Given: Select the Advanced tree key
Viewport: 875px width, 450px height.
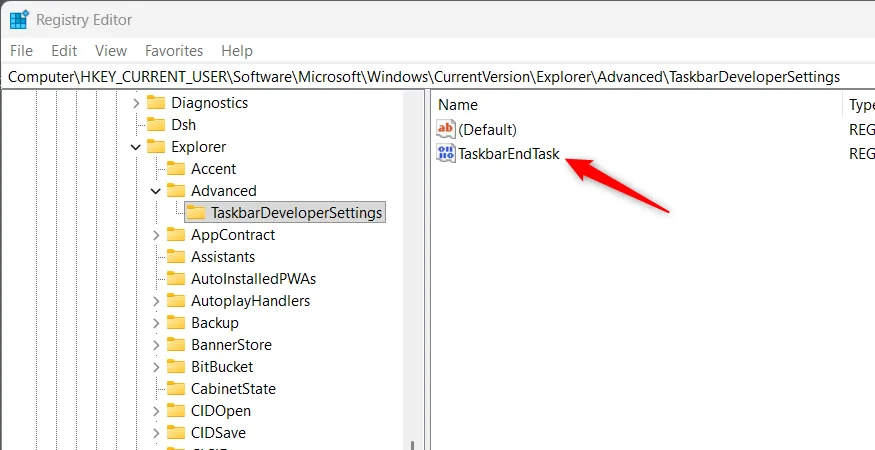Looking at the screenshot, I should click(224, 191).
